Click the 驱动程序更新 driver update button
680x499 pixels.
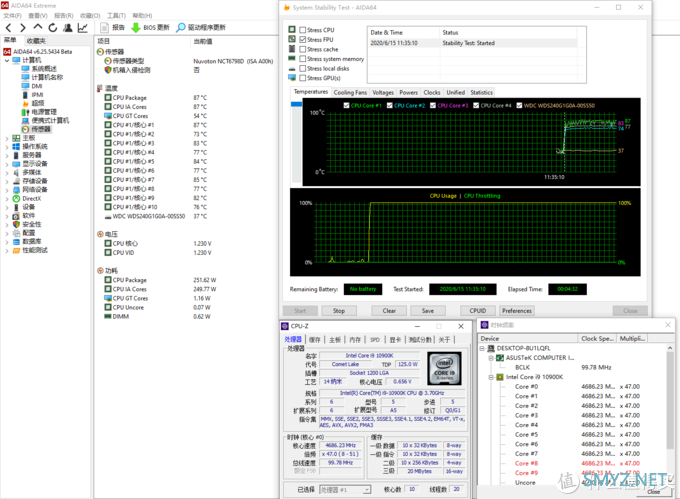[201, 28]
